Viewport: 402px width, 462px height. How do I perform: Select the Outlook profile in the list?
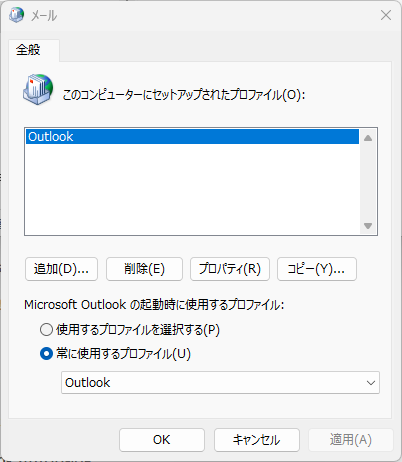[192, 137]
